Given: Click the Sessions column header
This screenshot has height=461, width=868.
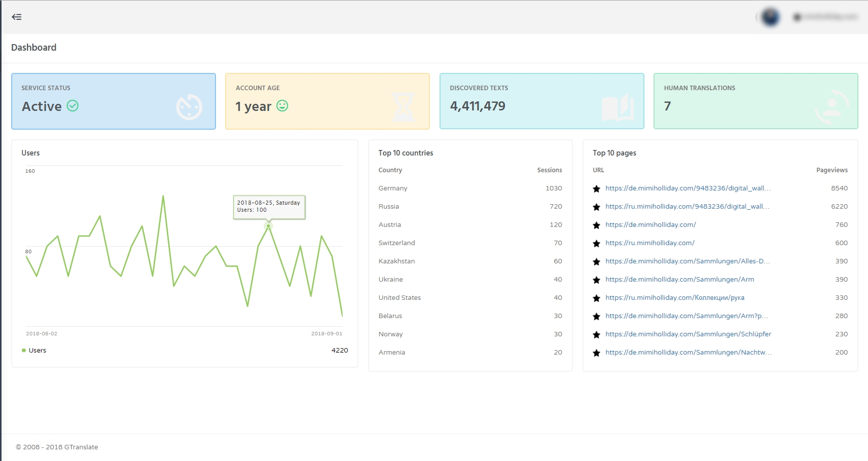Looking at the screenshot, I should [550, 170].
